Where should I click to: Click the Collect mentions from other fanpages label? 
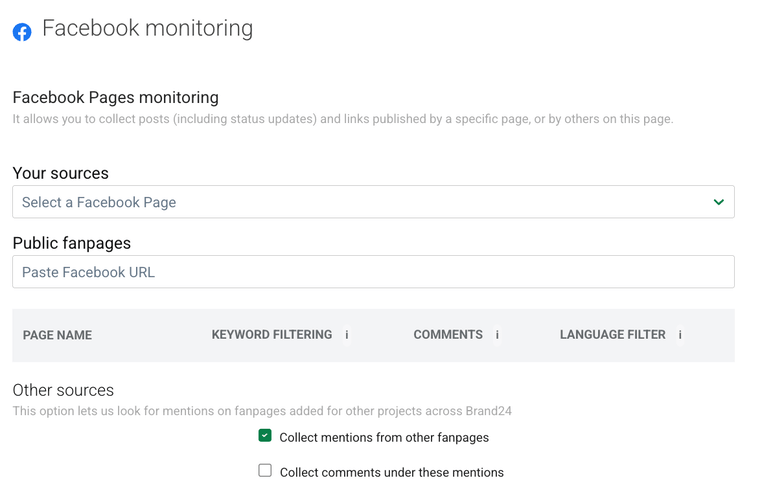click(x=384, y=437)
